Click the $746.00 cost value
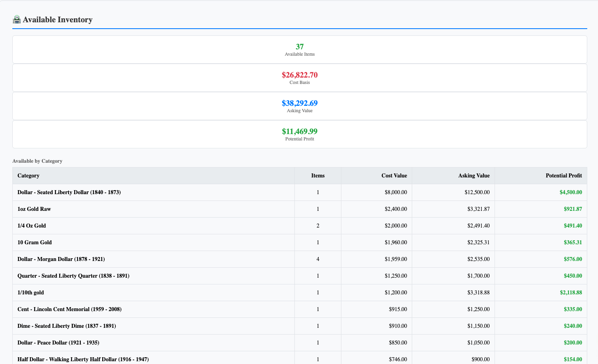The image size is (598, 364). 398,359
